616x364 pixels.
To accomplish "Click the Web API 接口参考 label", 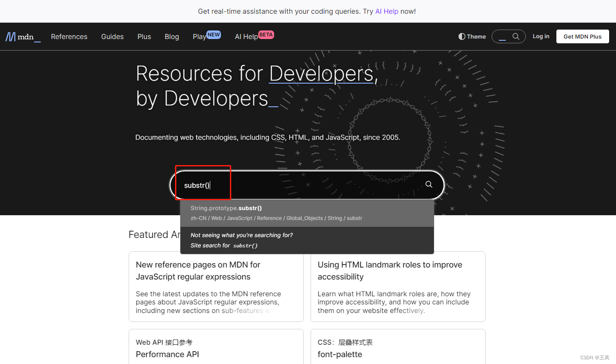I will pos(164,342).
